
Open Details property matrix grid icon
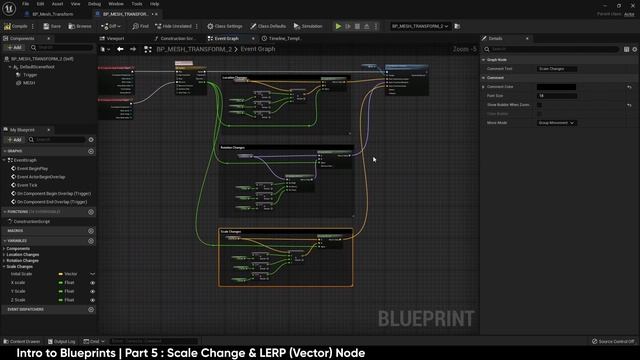[x=627, y=49]
